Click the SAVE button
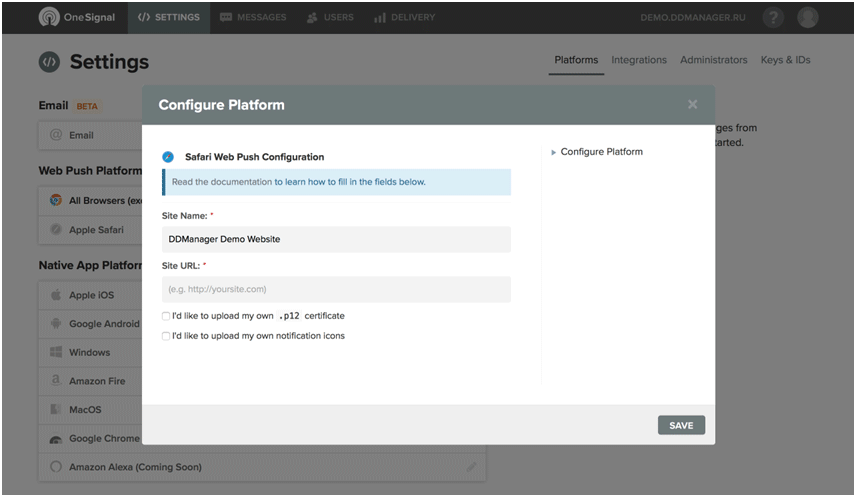Image resolution: width=856 pixels, height=497 pixels. click(681, 425)
